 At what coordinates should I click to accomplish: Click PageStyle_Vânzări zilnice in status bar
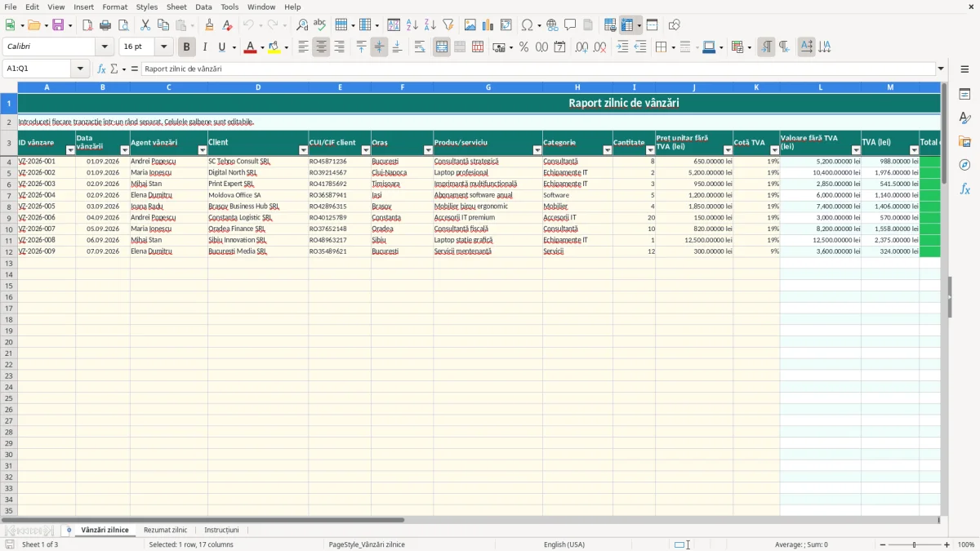coord(367,544)
